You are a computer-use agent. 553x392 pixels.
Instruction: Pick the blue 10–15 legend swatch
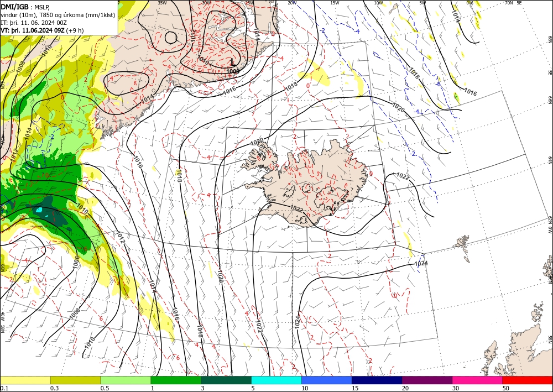327,380
